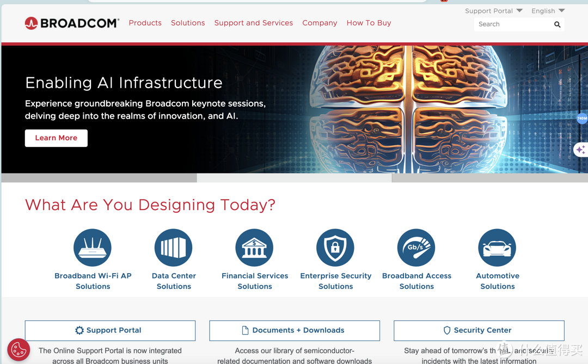Click the cookie settings icon

(x=19, y=350)
